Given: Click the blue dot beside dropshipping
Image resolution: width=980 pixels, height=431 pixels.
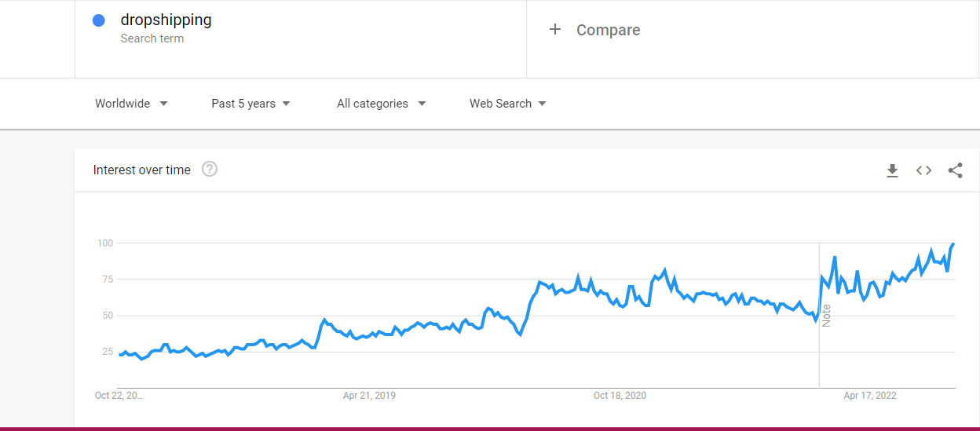Looking at the screenshot, I should [99, 20].
